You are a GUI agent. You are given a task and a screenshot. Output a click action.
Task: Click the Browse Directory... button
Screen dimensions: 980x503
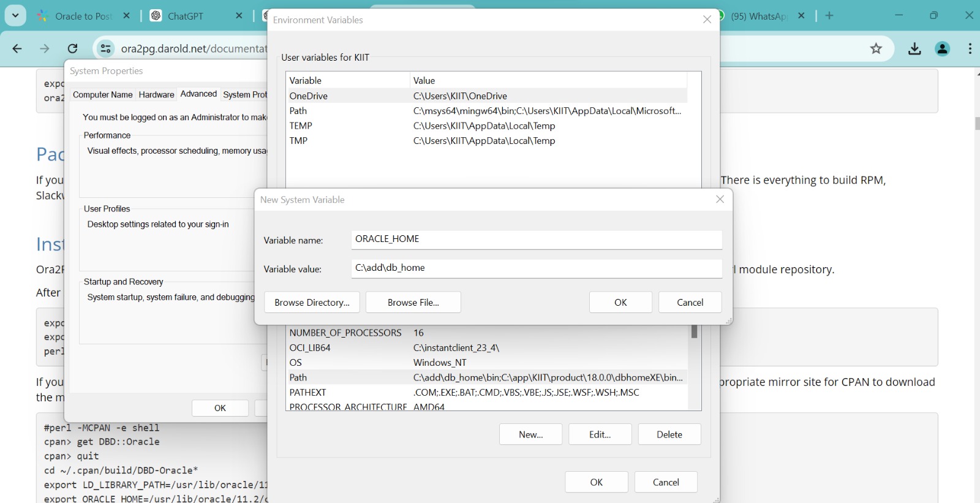pos(312,302)
